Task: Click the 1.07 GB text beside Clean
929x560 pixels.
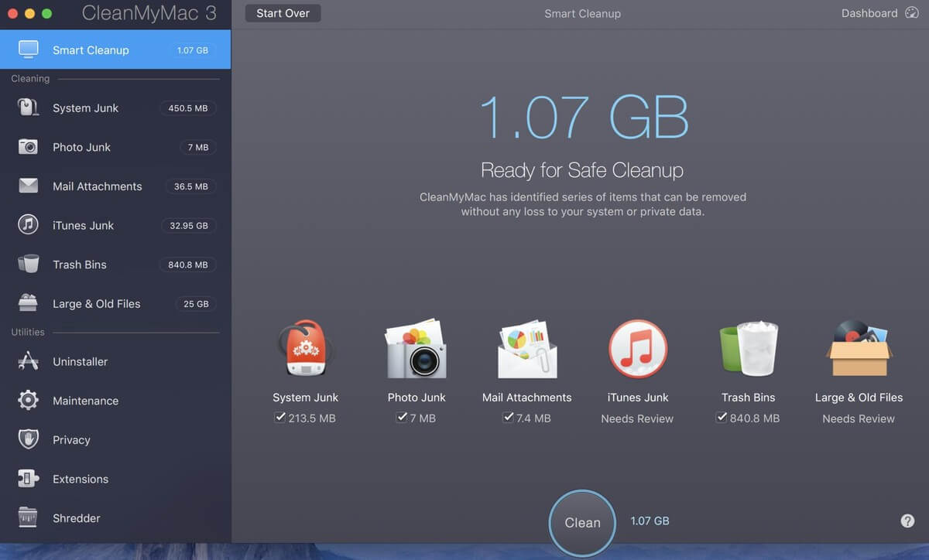Action: point(650,521)
